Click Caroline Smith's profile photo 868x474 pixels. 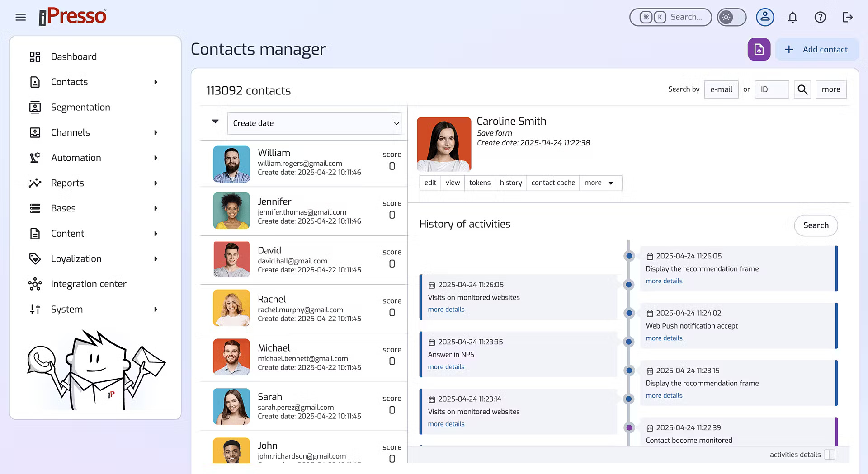click(x=444, y=144)
